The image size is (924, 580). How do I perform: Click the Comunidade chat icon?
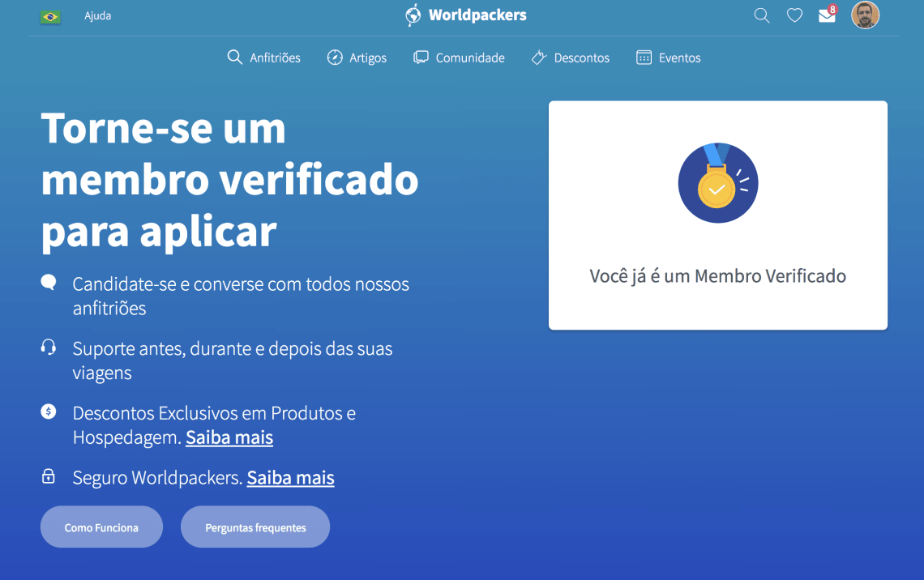pyautogui.click(x=421, y=58)
